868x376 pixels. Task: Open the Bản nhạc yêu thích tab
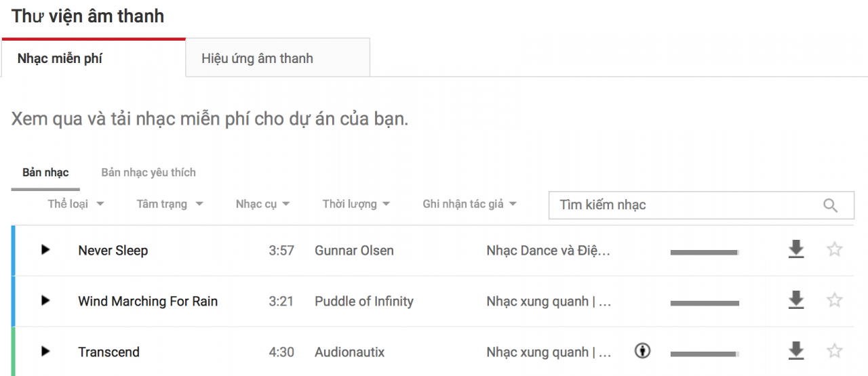(x=149, y=173)
